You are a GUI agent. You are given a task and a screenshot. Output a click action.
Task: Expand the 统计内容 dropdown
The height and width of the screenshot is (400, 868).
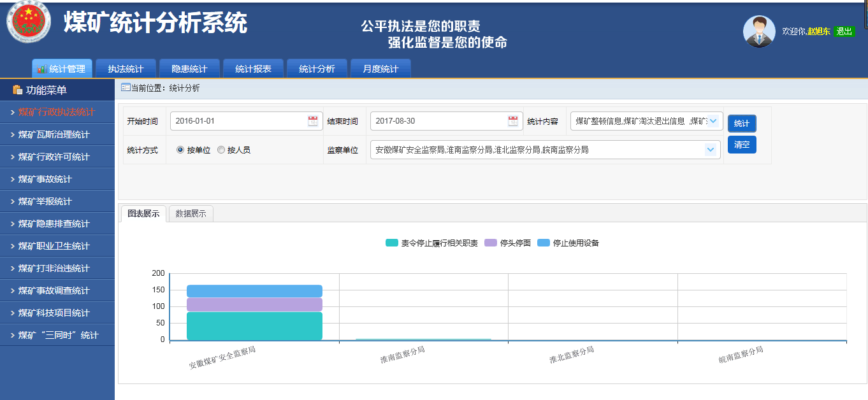tap(713, 121)
